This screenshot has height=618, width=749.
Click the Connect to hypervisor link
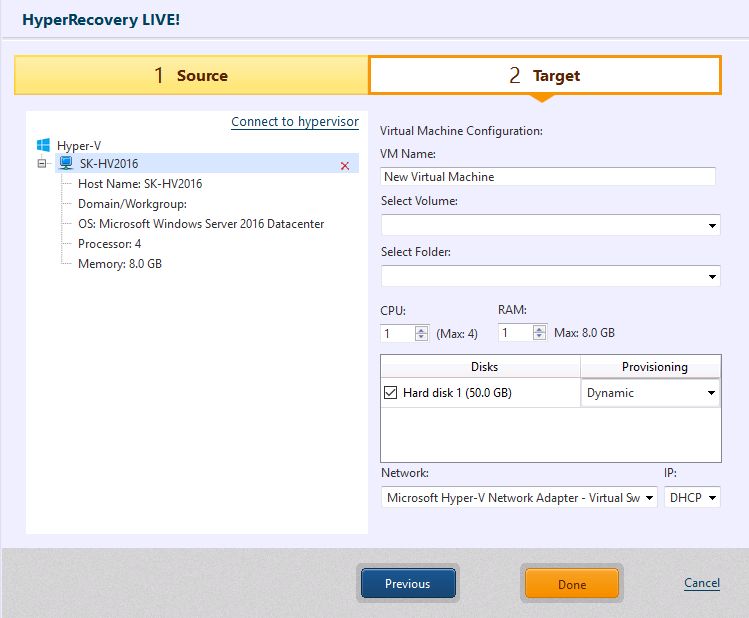(294, 122)
